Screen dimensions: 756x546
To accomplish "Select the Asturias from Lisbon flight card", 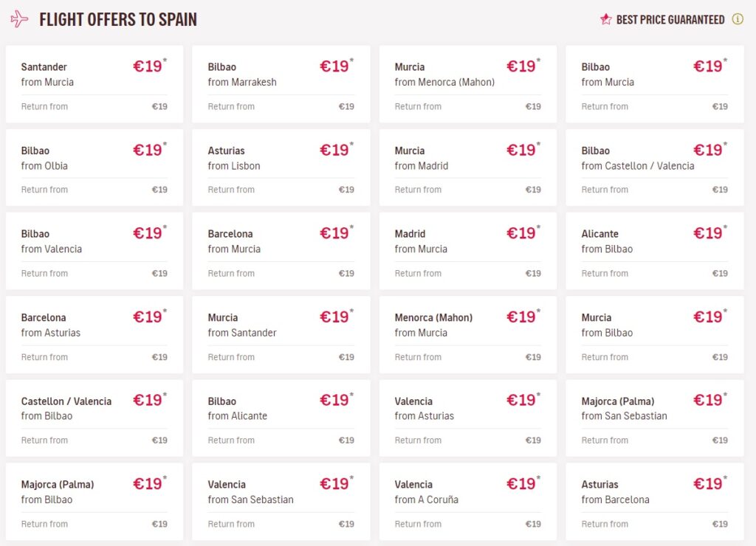I will coord(281,167).
